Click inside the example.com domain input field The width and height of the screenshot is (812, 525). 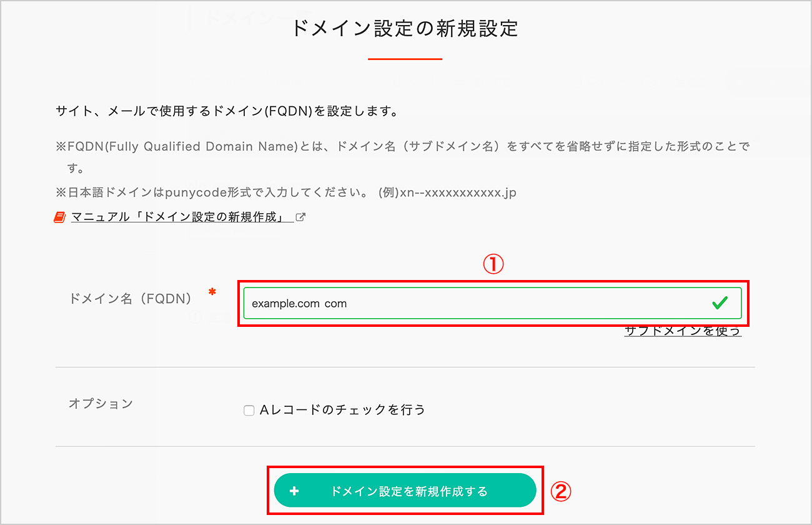437,302
